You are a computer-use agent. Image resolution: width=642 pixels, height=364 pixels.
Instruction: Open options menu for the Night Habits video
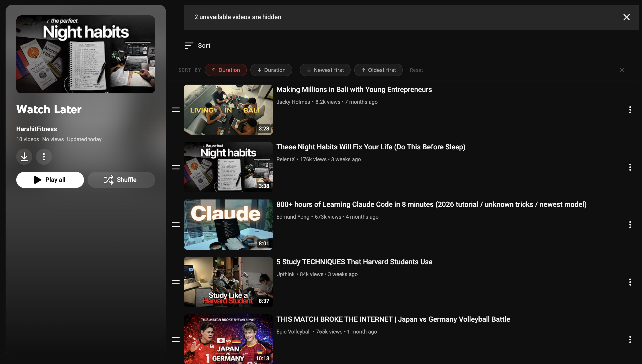click(x=630, y=167)
